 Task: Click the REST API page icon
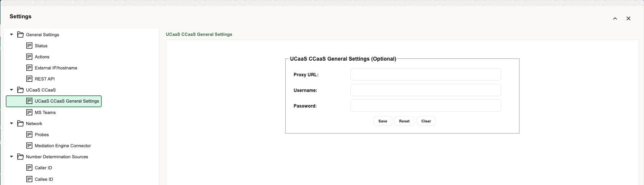point(29,79)
